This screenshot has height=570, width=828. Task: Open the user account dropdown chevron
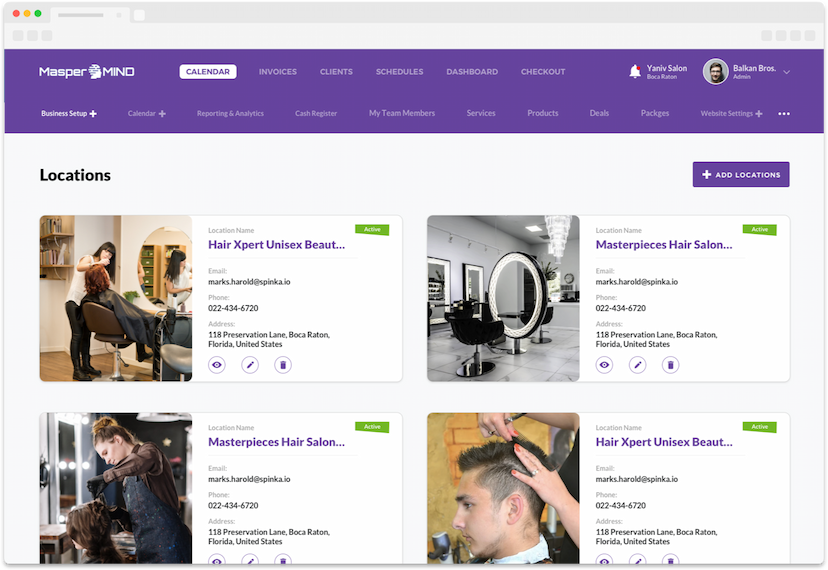tap(787, 72)
